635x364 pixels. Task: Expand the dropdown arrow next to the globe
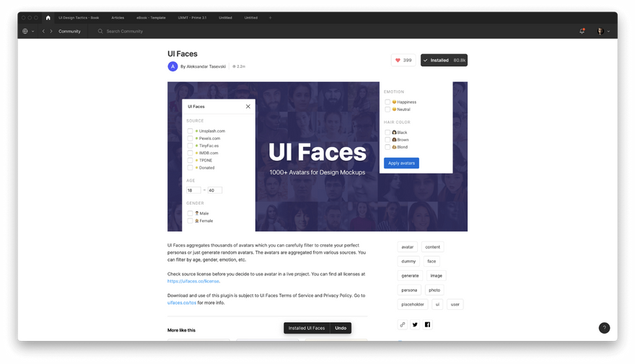pos(32,31)
